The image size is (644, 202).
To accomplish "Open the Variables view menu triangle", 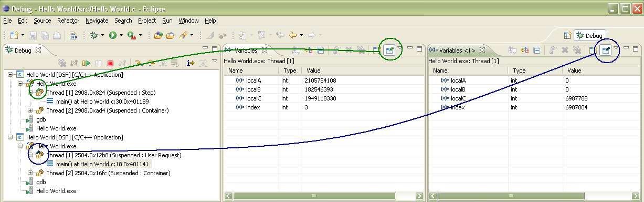I will pyautogui.click(x=400, y=48).
